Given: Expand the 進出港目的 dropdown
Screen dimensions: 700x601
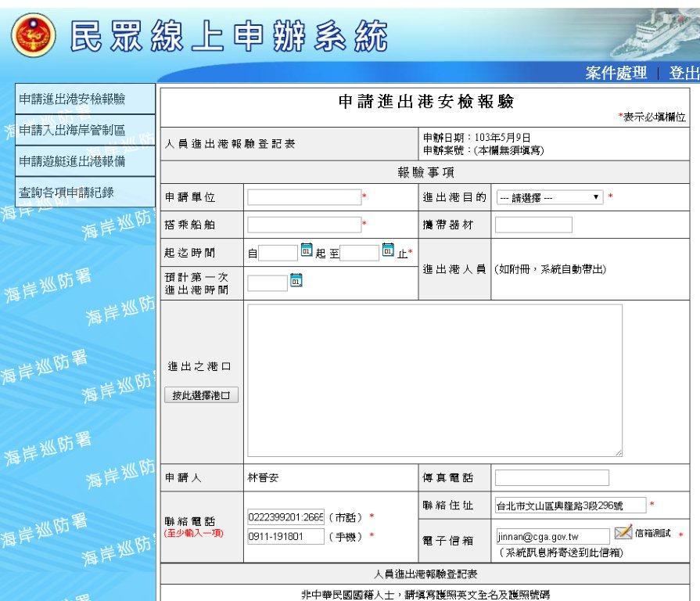Looking at the screenshot, I should pos(549,197).
